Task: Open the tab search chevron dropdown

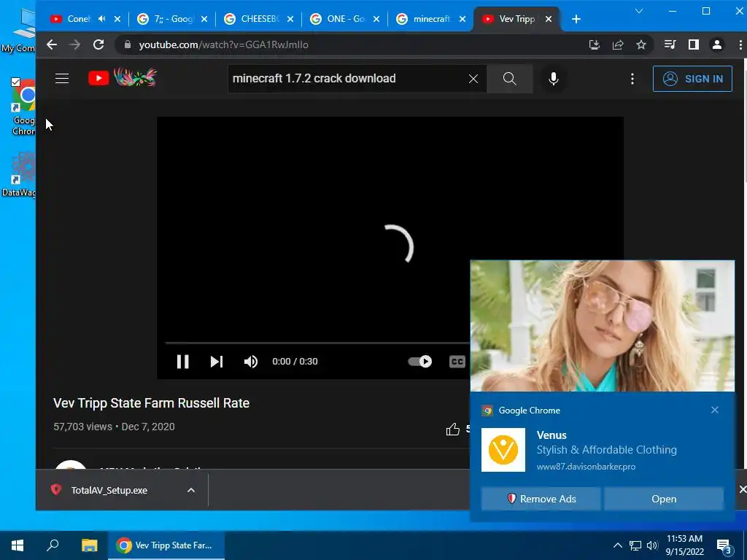Action: tap(639, 11)
